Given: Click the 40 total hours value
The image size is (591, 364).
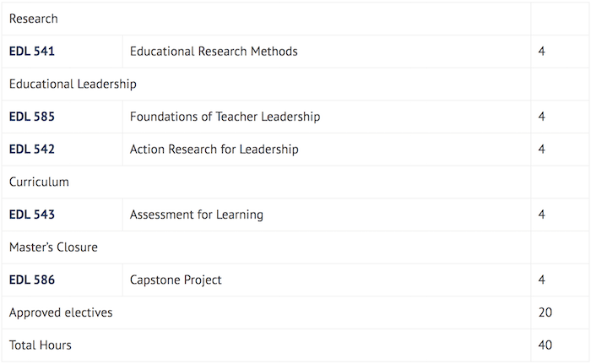Looking at the screenshot, I should pos(545,345).
